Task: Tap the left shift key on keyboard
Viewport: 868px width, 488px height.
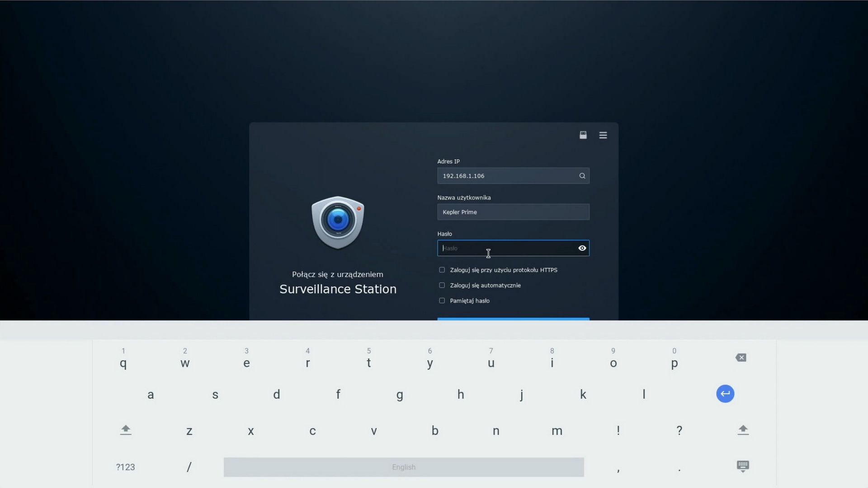Action: pos(126,430)
